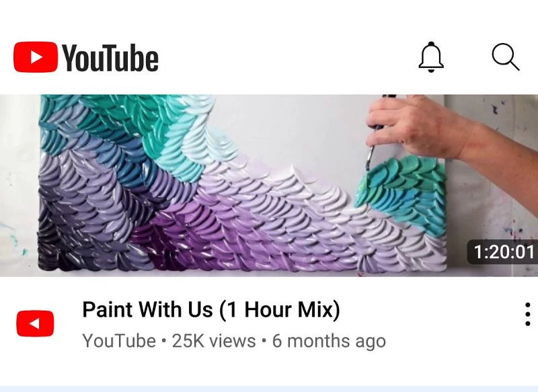Click the 6 months ago label
The image size is (538, 392).
[x=329, y=342]
